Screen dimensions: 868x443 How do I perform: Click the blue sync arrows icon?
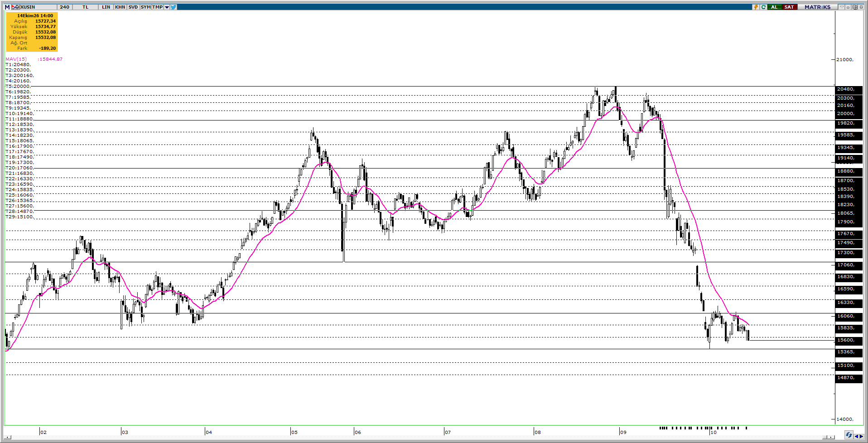[849, 435]
